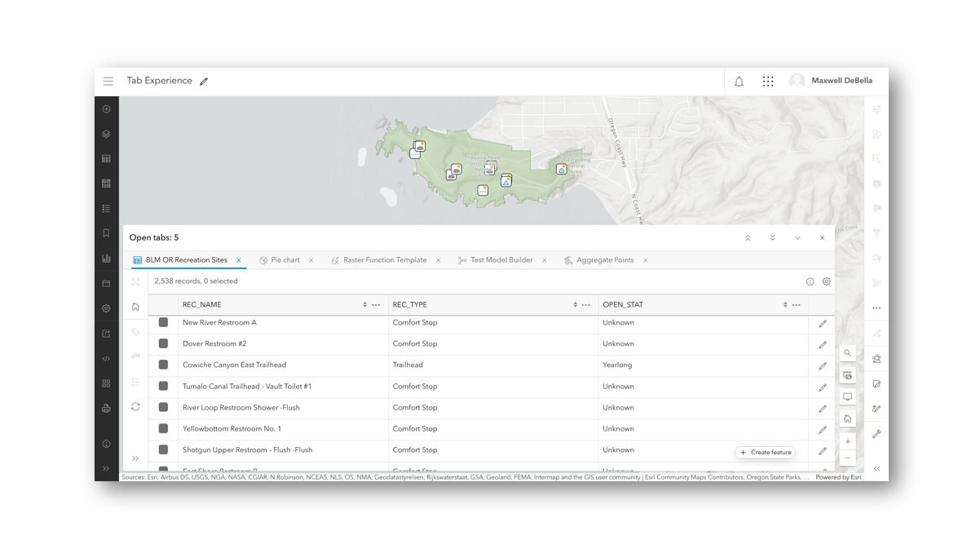Image resolution: width=980 pixels, height=540 pixels.
Task: Close the Aggregate Points tab
Action: coord(646,260)
